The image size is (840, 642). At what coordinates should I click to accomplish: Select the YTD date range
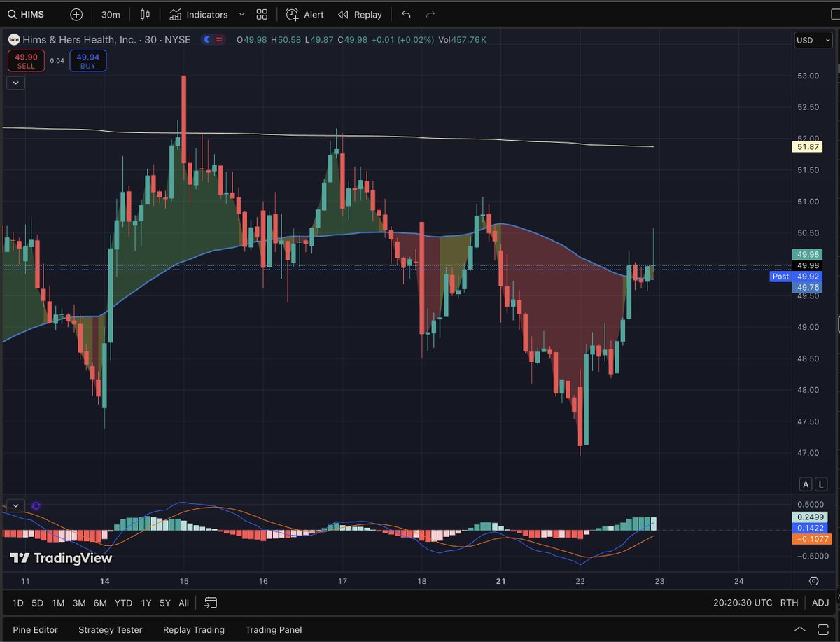tap(124, 603)
